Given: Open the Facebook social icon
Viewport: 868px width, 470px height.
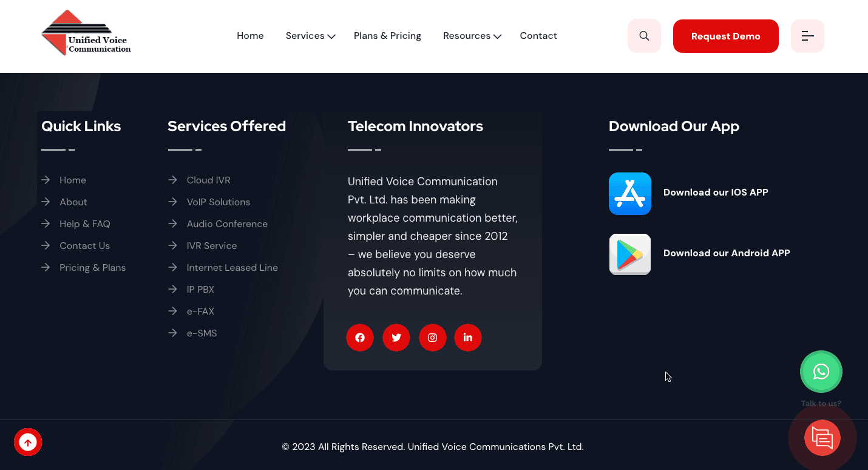Looking at the screenshot, I should pyautogui.click(x=360, y=338).
